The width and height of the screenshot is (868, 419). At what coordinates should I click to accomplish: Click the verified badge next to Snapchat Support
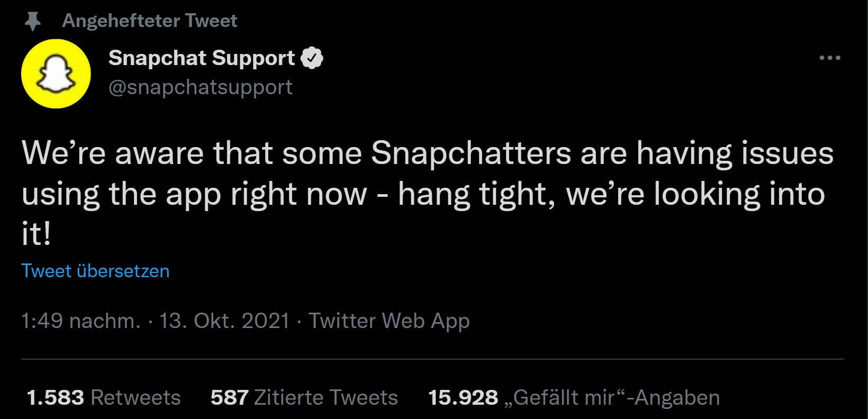click(x=313, y=58)
